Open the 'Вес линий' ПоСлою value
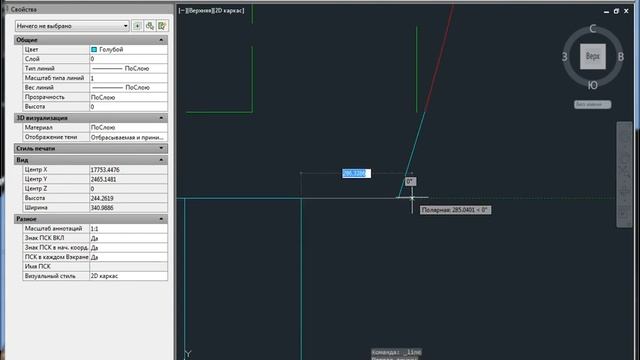 point(128,87)
